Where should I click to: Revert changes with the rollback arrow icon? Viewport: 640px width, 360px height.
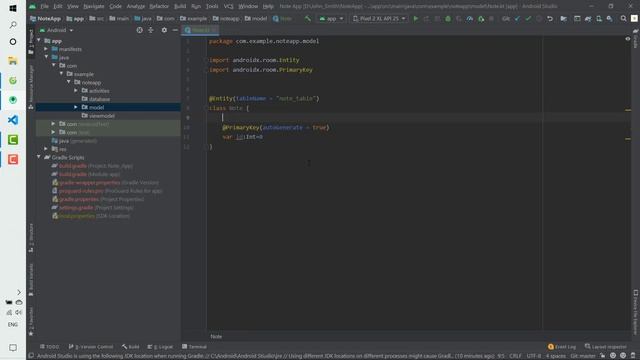click(550, 19)
